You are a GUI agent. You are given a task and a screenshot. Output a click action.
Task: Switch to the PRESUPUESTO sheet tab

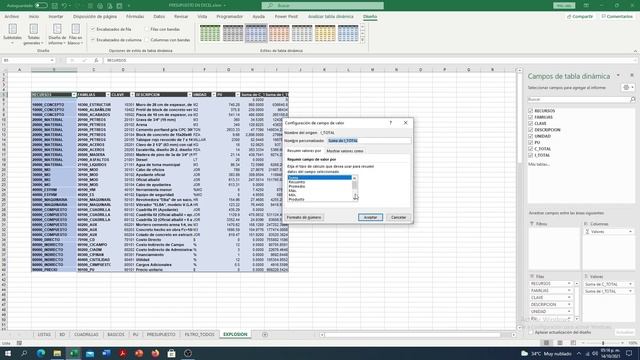pos(161,335)
